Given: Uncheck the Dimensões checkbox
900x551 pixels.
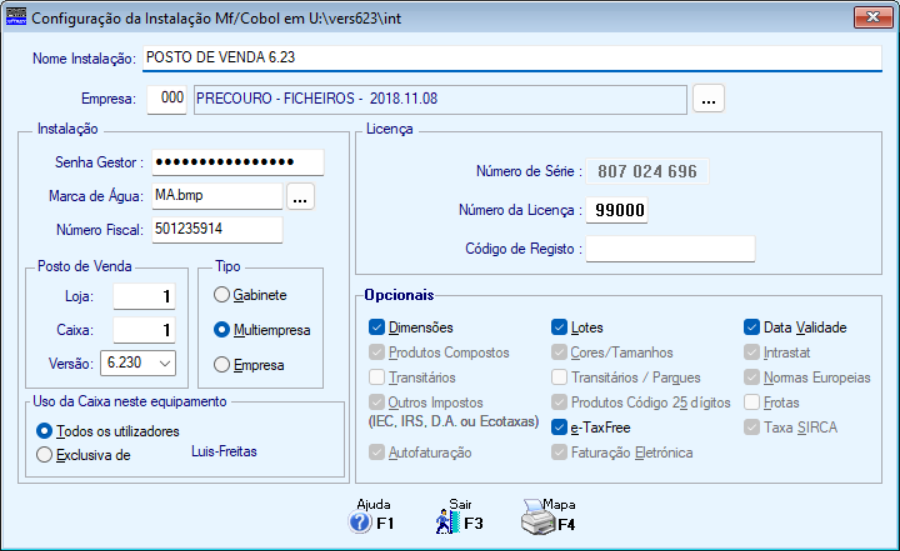Looking at the screenshot, I should [x=377, y=327].
